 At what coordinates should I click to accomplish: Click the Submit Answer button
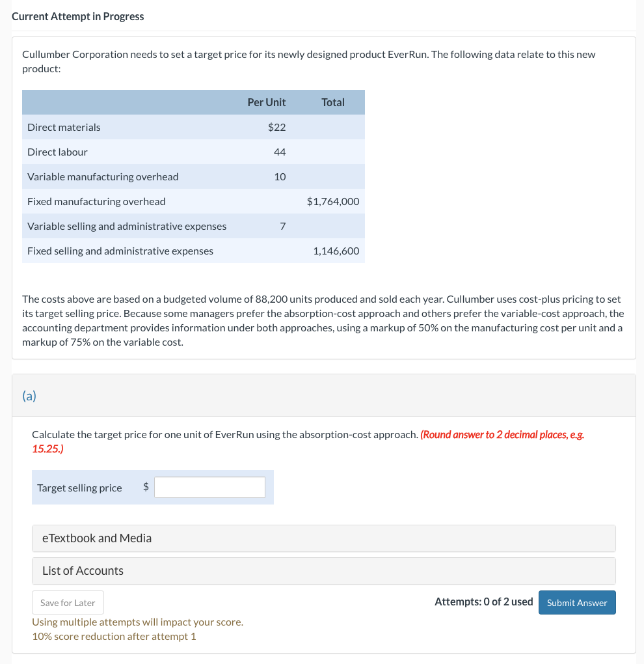pos(576,602)
